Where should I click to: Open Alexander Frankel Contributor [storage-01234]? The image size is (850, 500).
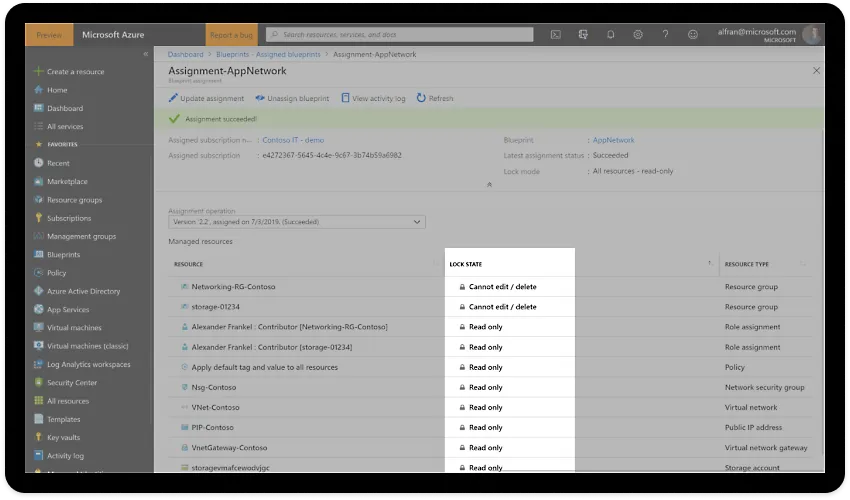tap(272, 347)
